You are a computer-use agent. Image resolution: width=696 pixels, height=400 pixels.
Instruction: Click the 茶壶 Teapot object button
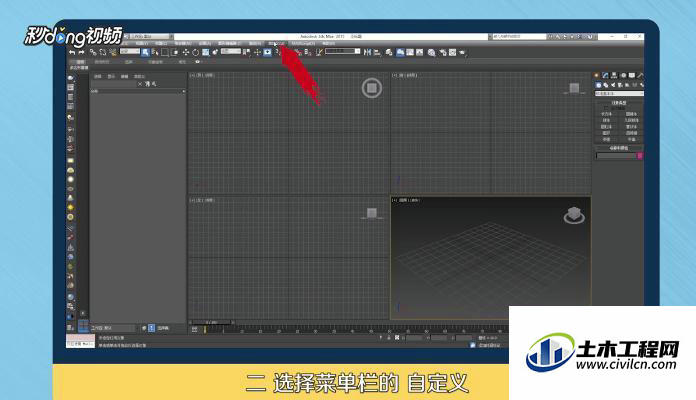tap(606, 139)
